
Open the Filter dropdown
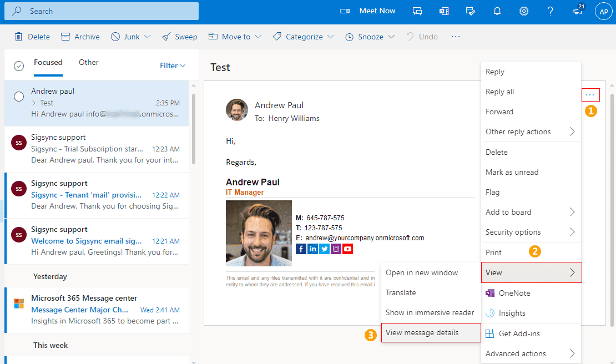172,65
